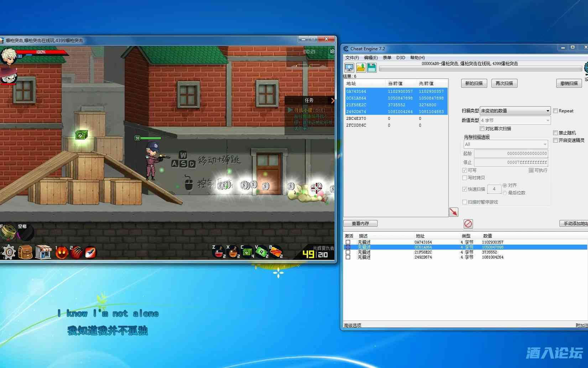This screenshot has height=368, width=588.
Task: Click the 再次扫描 next scan button
Action: point(504,83)
